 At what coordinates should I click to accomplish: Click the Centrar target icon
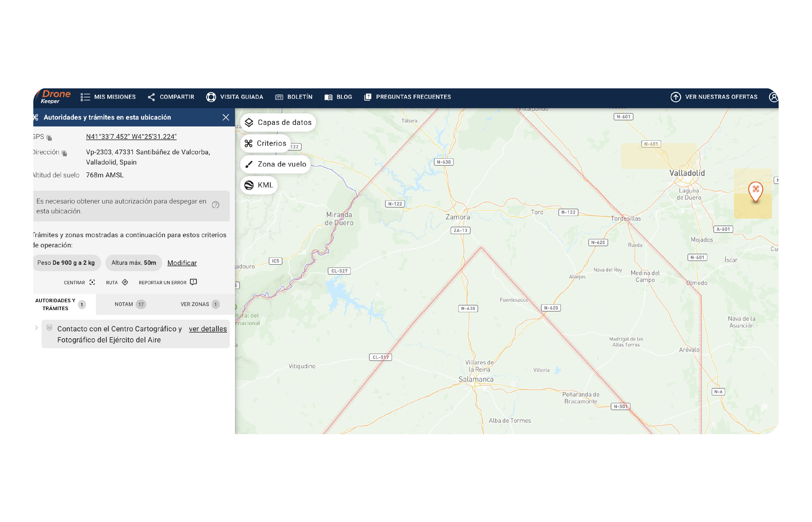(92, 282)
